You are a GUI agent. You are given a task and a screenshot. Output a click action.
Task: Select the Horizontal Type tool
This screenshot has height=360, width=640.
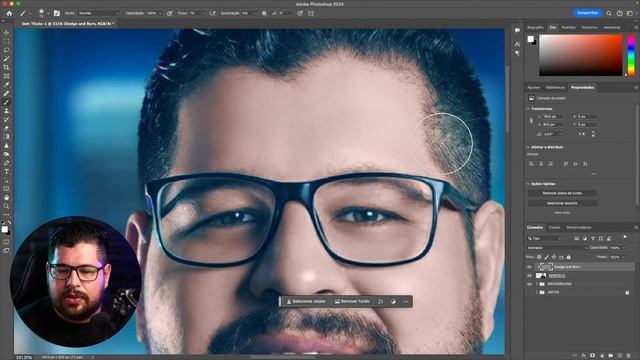pyautogui.click(x=6, y=171)
